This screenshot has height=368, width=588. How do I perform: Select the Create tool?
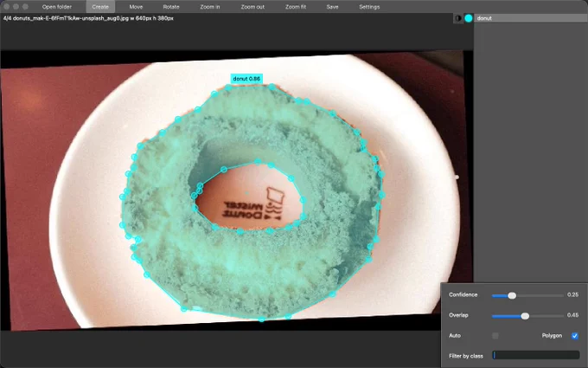100,7
